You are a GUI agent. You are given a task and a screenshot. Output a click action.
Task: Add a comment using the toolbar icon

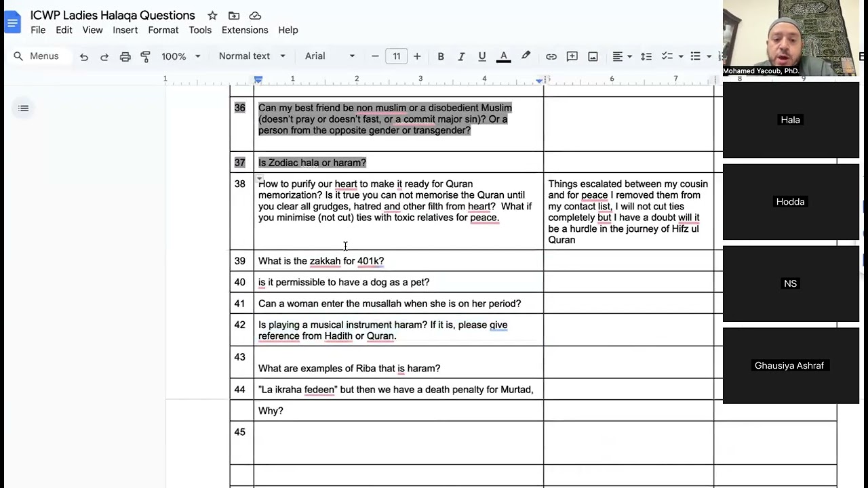(572, 56)
